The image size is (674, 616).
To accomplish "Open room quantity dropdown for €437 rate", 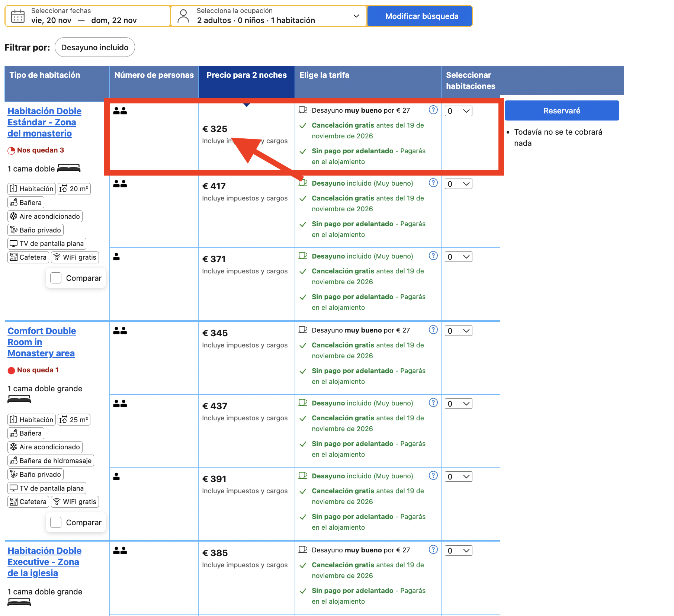I will click(459, 404).
